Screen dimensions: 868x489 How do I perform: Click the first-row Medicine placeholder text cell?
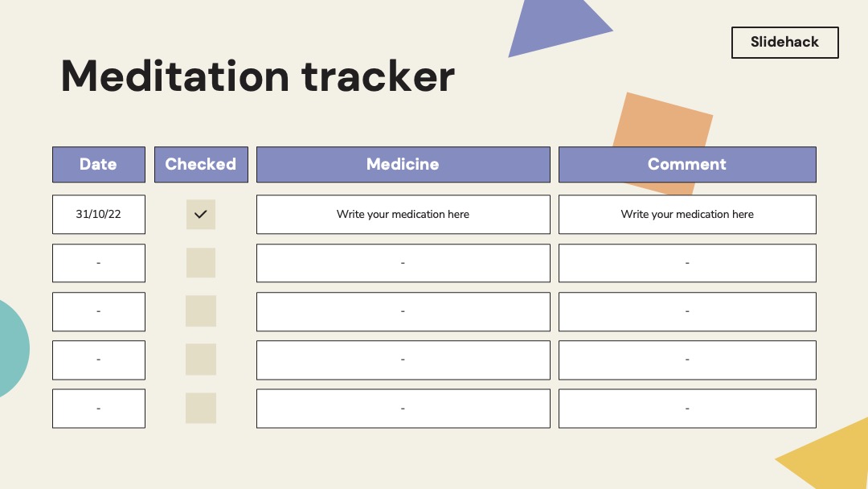click(x=403, y=214)
